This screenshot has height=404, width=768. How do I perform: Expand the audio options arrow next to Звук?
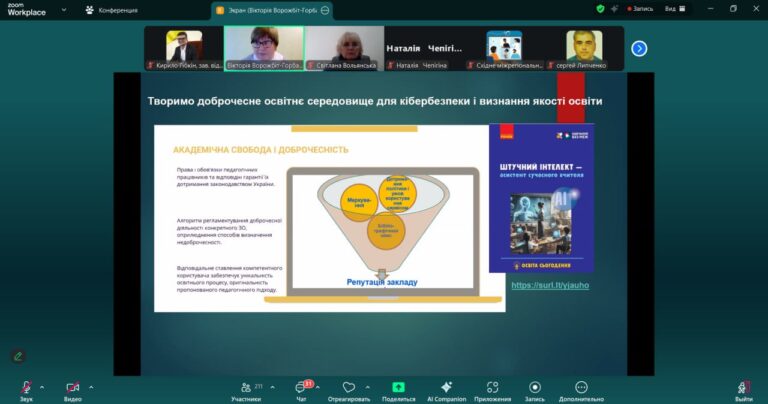(42, 387)
